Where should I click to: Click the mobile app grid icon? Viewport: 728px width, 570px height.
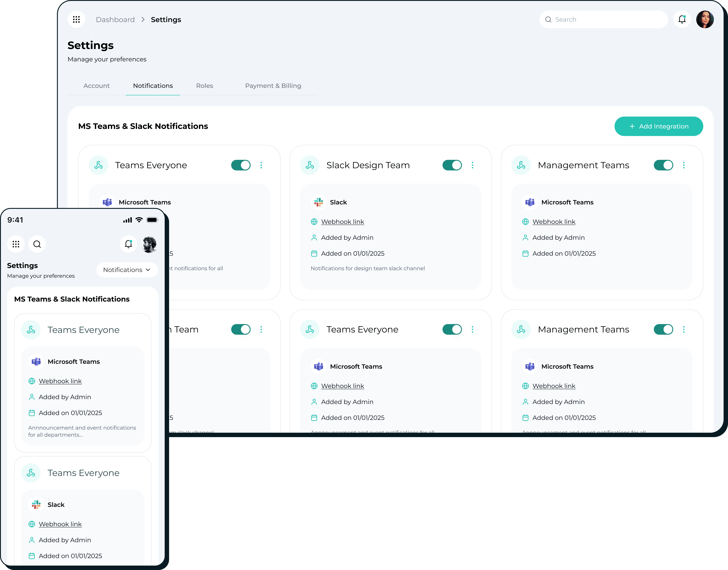(x=16, y=244)
